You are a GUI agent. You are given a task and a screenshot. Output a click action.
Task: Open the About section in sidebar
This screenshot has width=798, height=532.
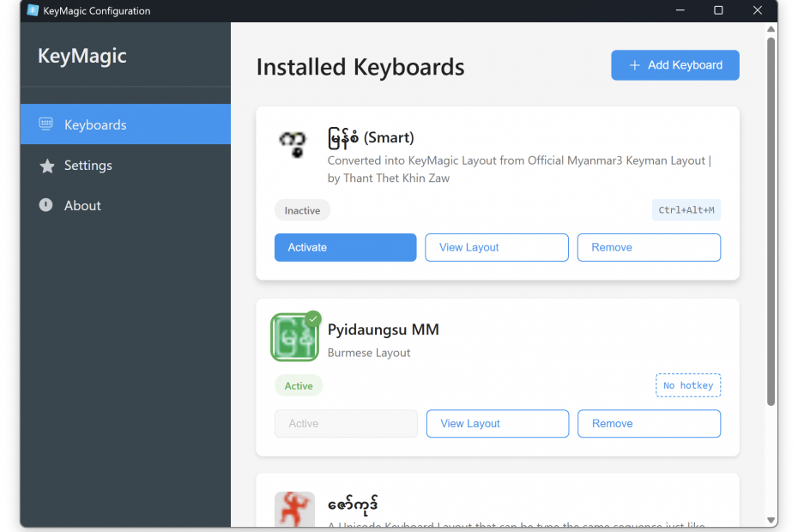pyautogui.click(x=125, y=205)
